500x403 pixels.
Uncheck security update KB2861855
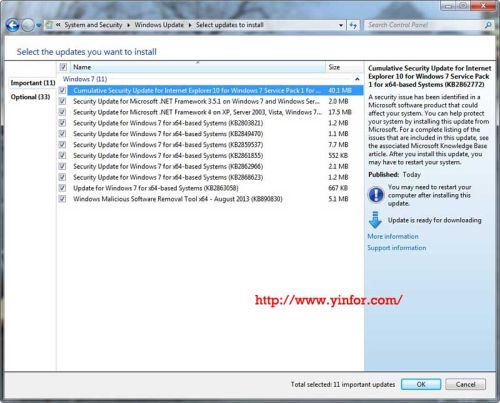click(62, 155)
